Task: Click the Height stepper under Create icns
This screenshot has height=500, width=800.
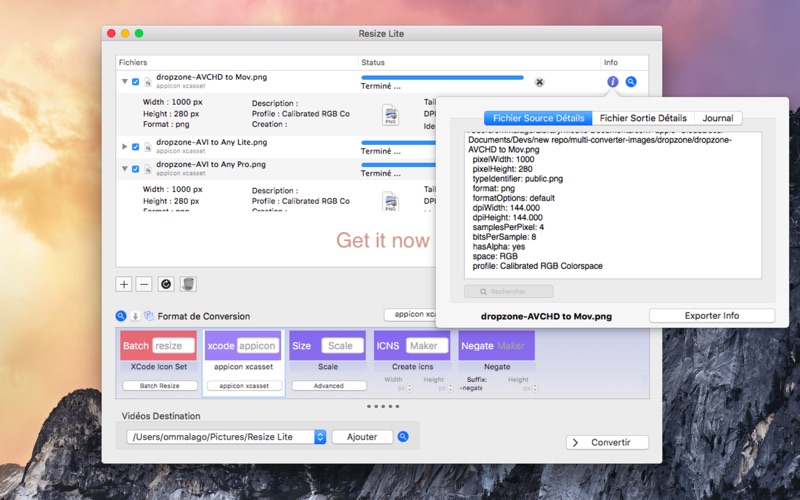Action: [x=451, y=388]
